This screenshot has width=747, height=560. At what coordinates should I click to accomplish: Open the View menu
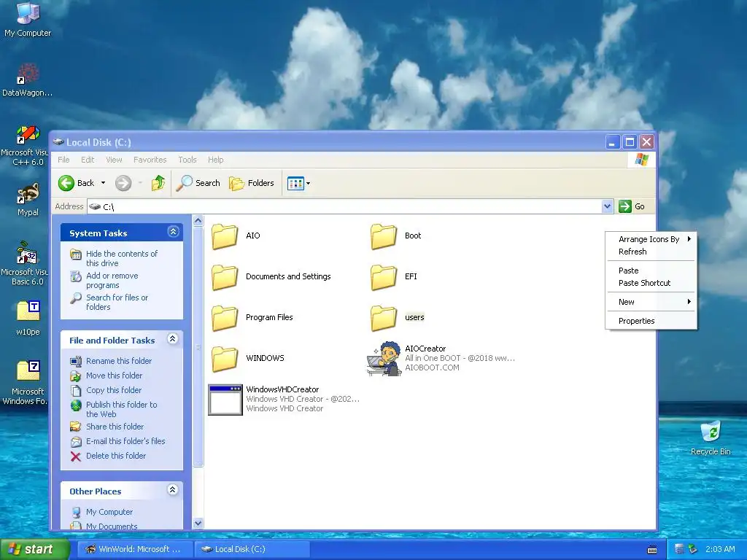(114, 160)
